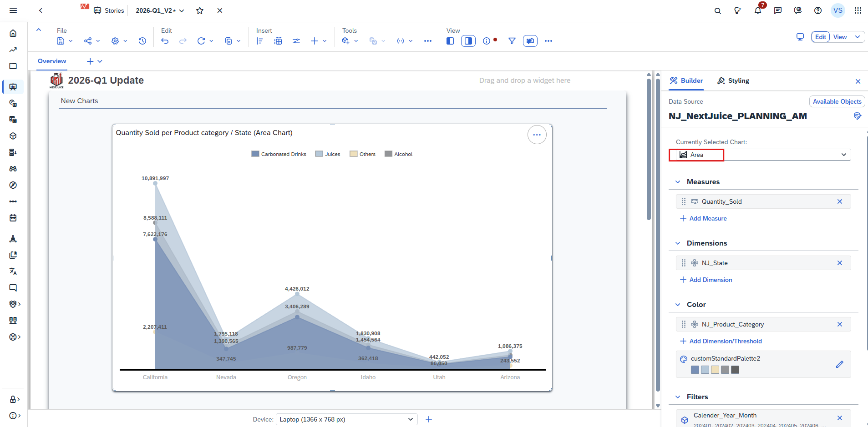
Task: Open the Device Laptop size dropdown
Action: pyautogui.click(x=346, y=419)
